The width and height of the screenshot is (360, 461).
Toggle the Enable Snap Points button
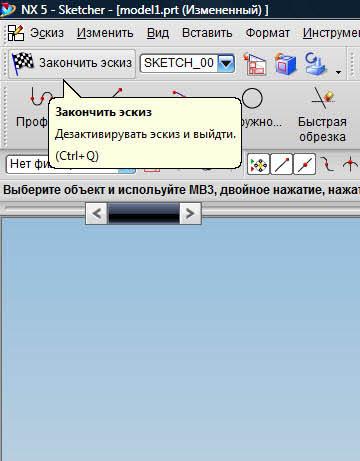pos(258,164)
